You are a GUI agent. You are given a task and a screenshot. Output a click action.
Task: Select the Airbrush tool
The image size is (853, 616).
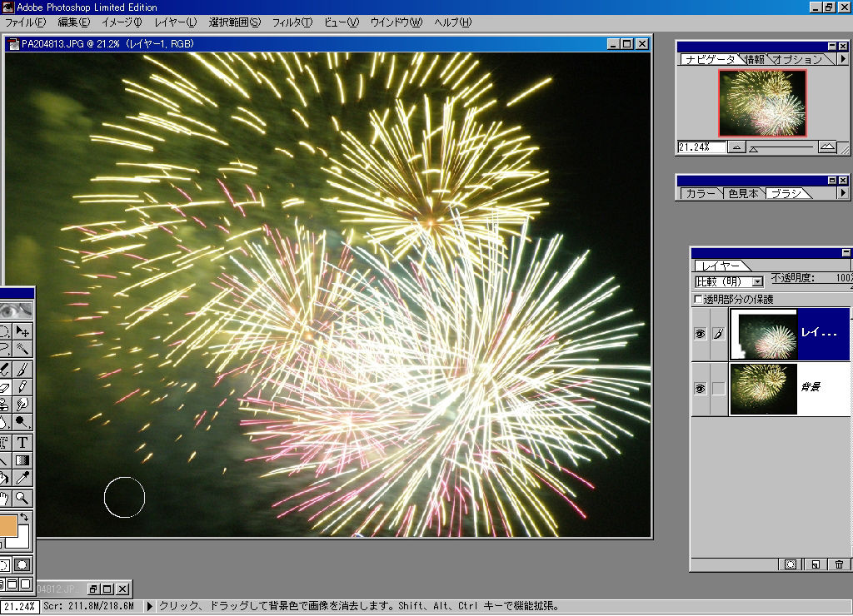point(6,370)
